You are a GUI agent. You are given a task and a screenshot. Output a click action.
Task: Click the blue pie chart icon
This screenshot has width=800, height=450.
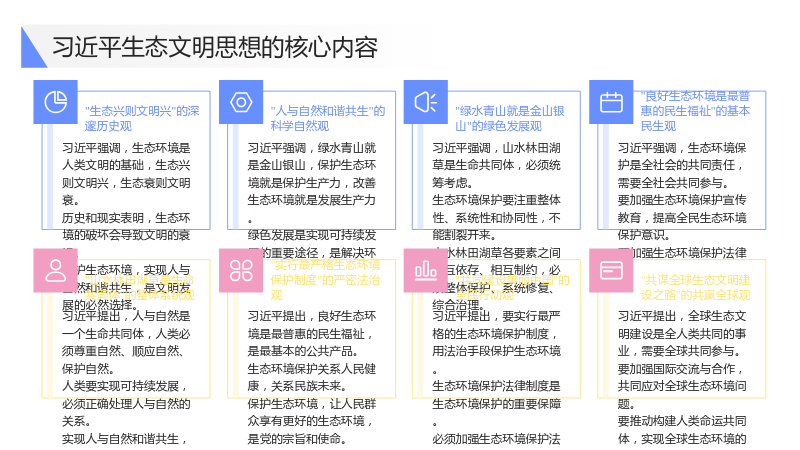(56, 102)
